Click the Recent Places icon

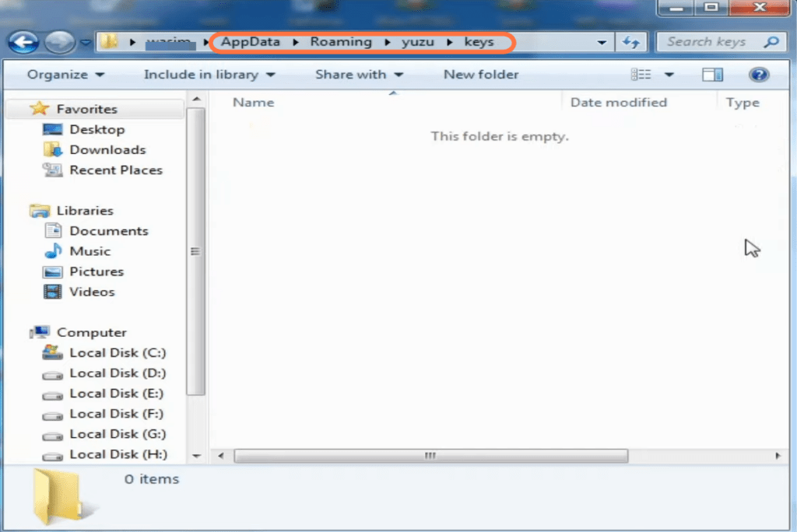[x=52, y=170]
